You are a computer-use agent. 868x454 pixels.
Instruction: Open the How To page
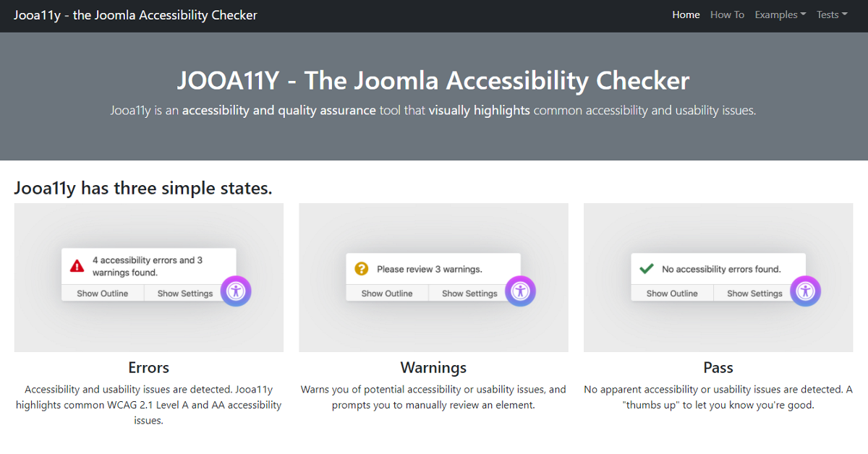[727, 14]
